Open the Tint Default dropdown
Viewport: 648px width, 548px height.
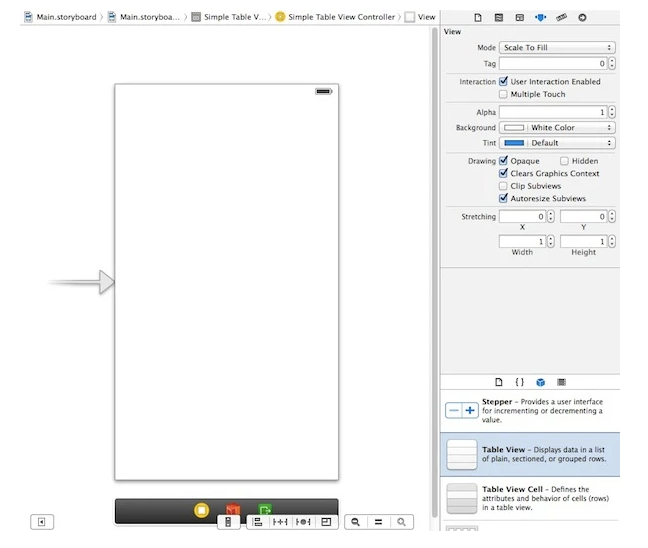557,143
